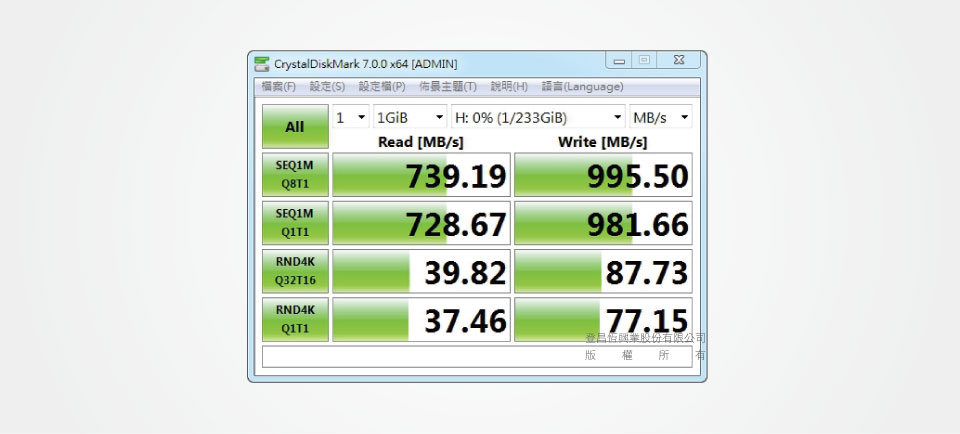This screenshot has width=960, height=434.
Task: Click the RND4K Q1T1 write result 77.15
Action: (x=603, y=320)
